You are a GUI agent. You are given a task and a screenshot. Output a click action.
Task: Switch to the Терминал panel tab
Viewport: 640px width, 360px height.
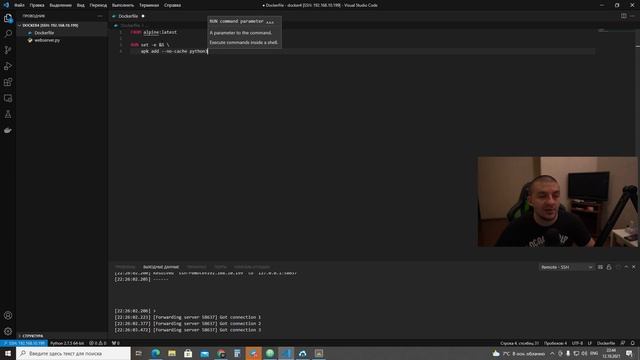197,267
